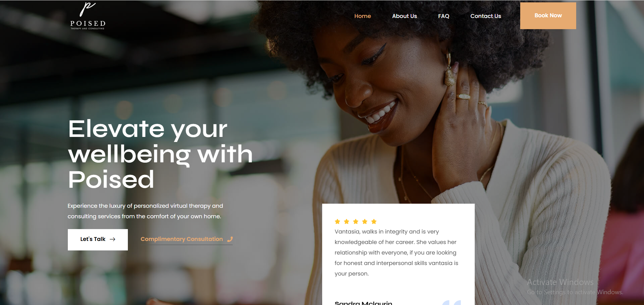This screenshot has width=644, height=305.
Task: Click the quotation mark icon in testimonial card
Action: [x=452, y=302]
